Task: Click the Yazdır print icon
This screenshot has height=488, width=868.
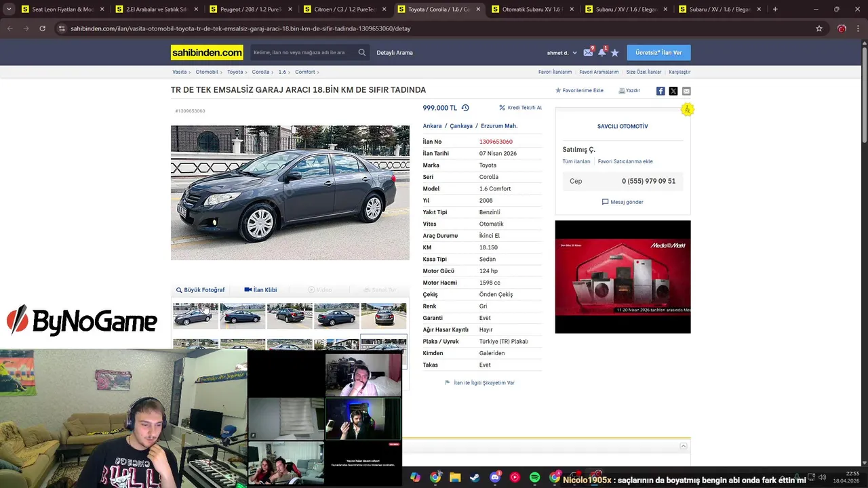Action: coord(622,90)
